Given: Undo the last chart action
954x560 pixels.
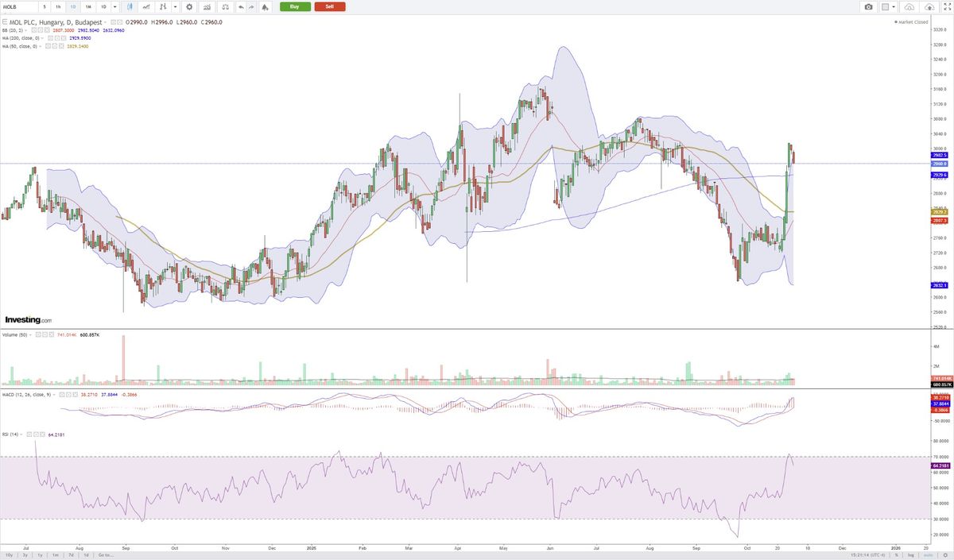Looking at the screenshot, I should 240,6.
